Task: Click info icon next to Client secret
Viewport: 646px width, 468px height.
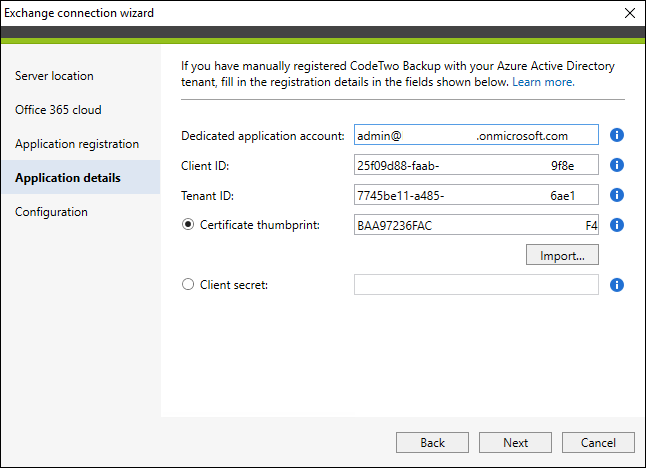Action: (616, 285)
